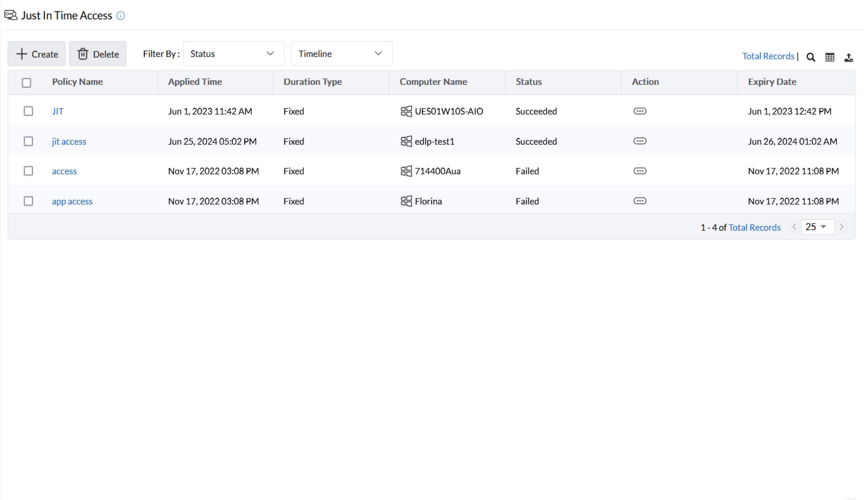Go to previous page arrow
The image size is (868, 500).
794,227
